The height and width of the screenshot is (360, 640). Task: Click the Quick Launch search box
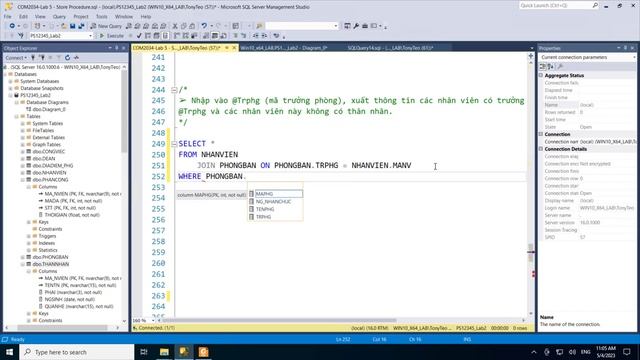click(559, 6)
